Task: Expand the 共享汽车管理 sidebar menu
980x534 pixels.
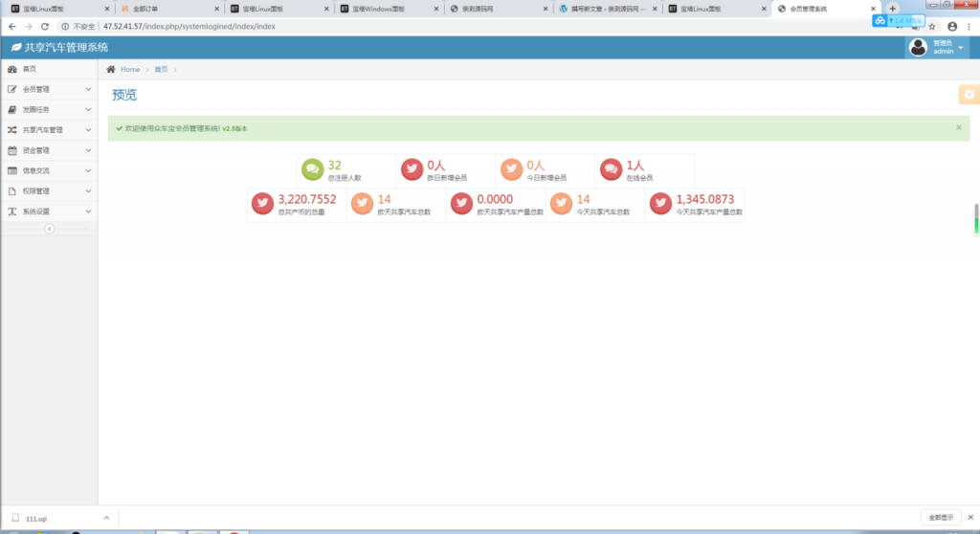Action: [49, 130]
